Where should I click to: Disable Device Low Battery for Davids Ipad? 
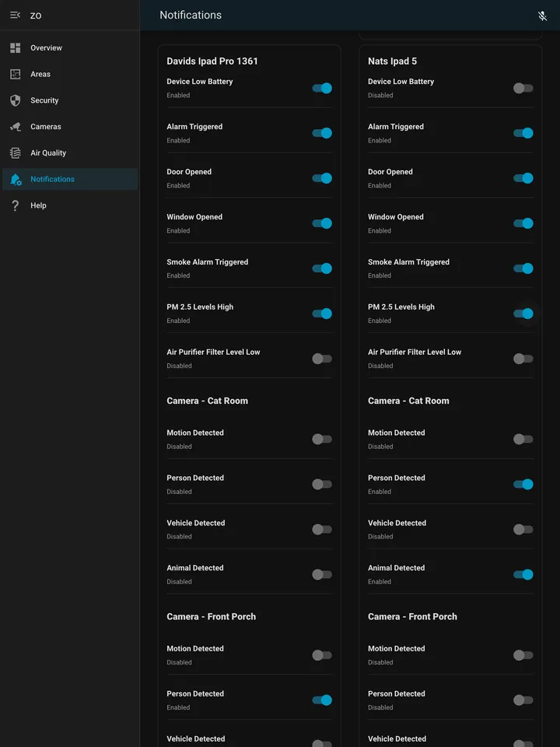coord(322,88)
